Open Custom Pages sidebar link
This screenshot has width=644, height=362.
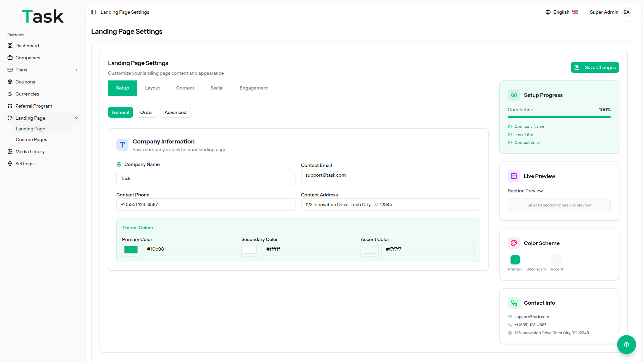[x=31, y=139]
